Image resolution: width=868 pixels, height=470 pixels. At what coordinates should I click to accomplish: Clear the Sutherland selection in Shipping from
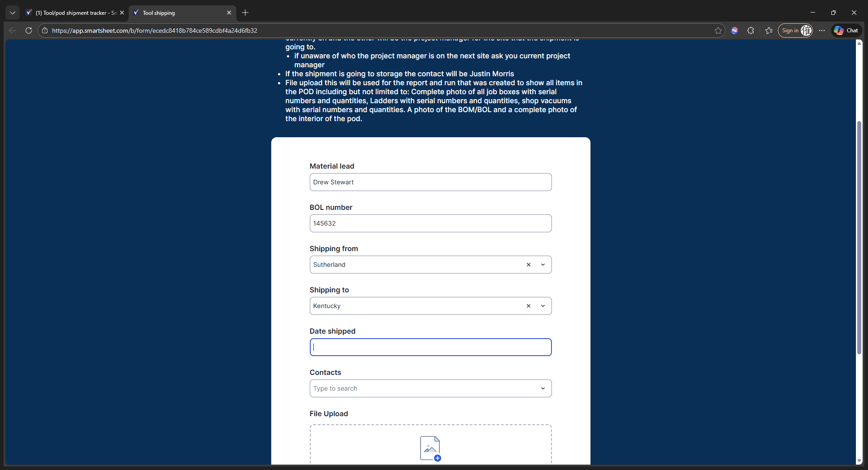[x=529, y=265]
